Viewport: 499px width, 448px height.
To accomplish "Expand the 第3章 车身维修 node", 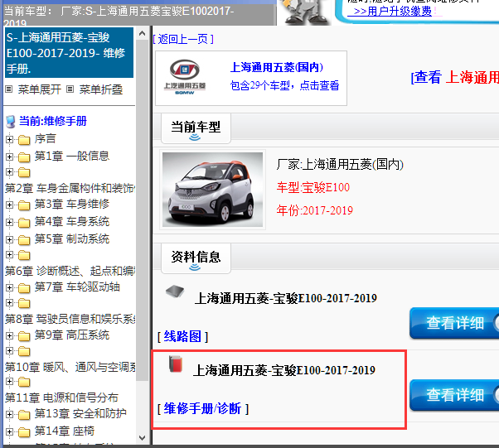I will coord(10,205).
